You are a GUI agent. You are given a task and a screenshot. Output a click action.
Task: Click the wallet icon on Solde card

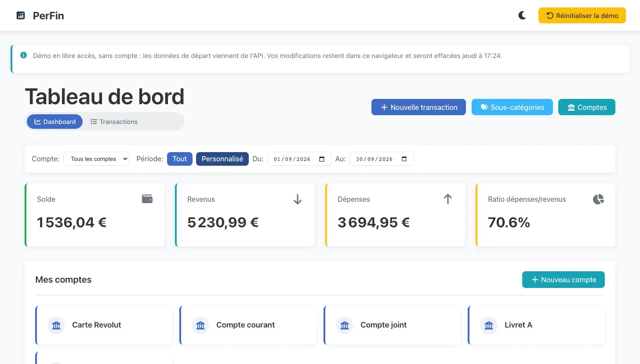pos(147,199)
